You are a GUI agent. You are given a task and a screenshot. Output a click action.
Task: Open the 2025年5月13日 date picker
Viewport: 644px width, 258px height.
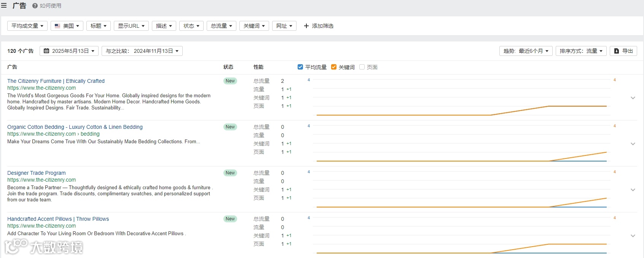(69, 51)
